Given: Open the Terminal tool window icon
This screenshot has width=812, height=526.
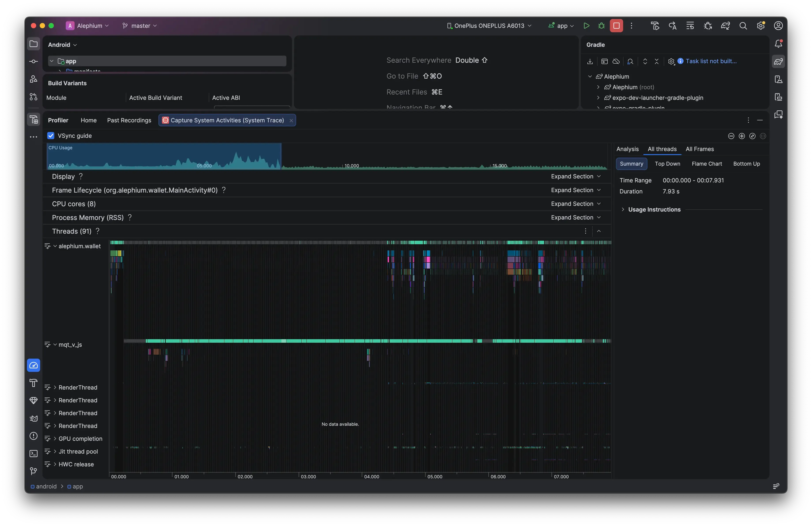Looking at the screenshot, I should click(x=34, y=454).
